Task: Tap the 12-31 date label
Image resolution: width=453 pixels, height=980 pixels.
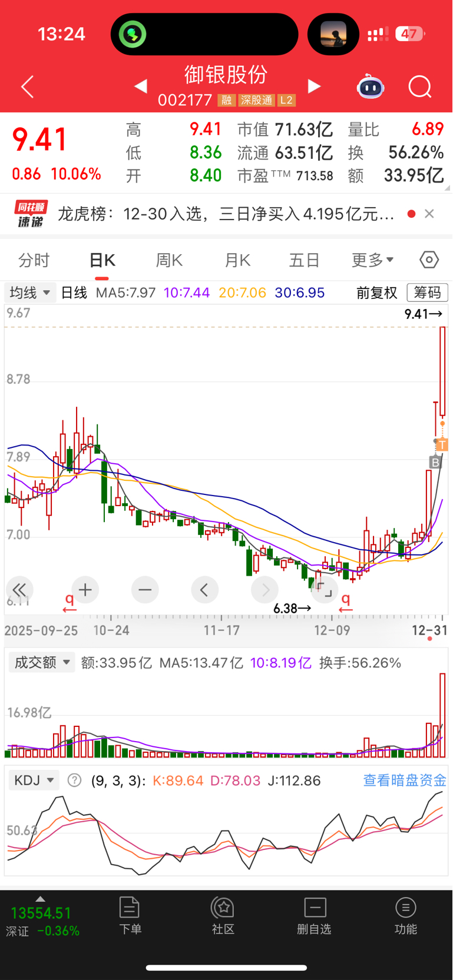Action: coord(430,630)
